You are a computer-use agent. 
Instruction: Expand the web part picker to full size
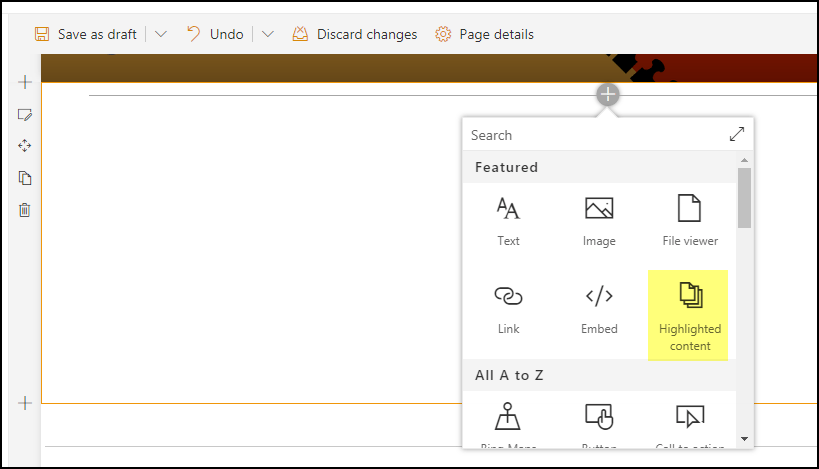[x=736, y=134]
